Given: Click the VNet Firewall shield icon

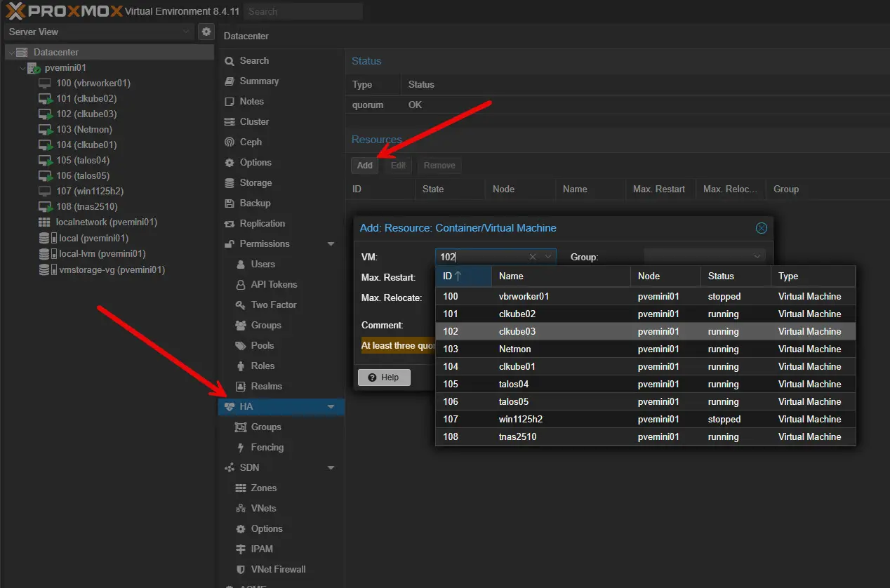Looking at the screenshot, I should click(x=240, y=570).
